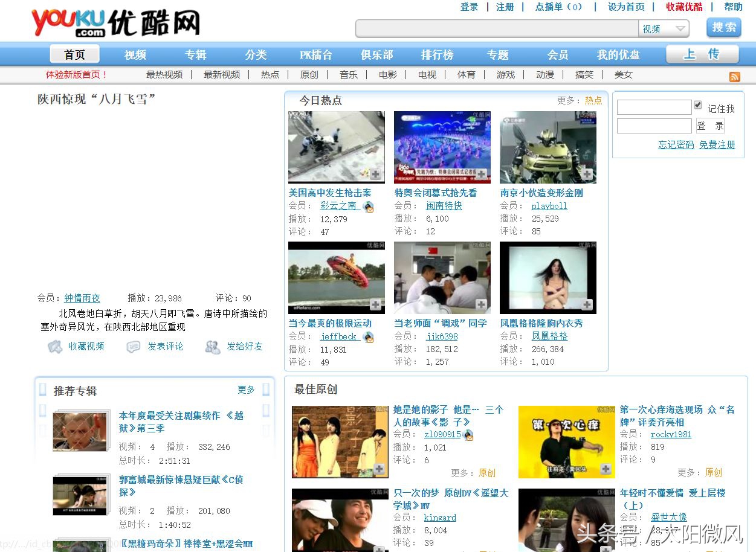Select 搞笑 from the category menu
Screen dimensions: 756x552
584,74
